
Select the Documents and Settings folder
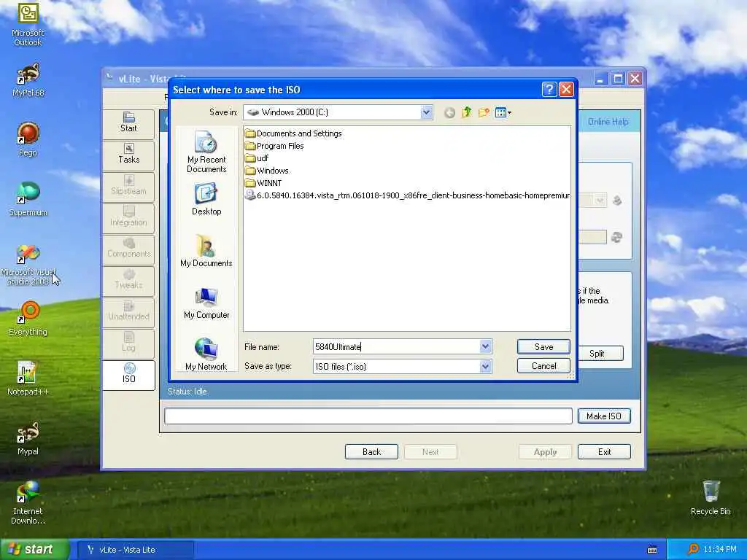(293, 133)
